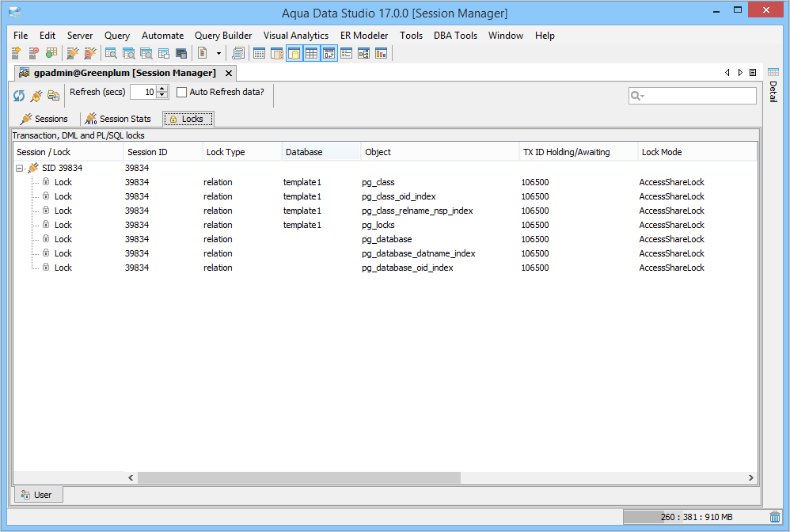Toggle the highlighted window with arrows icon

coord(329,53)
